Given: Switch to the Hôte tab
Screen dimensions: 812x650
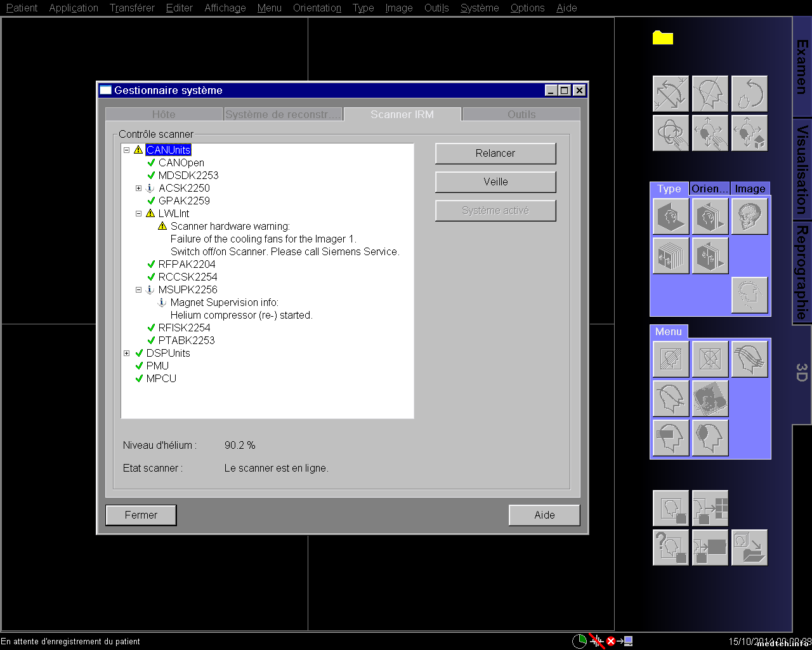Looking at the screenshot, I should tap(164, 114).
